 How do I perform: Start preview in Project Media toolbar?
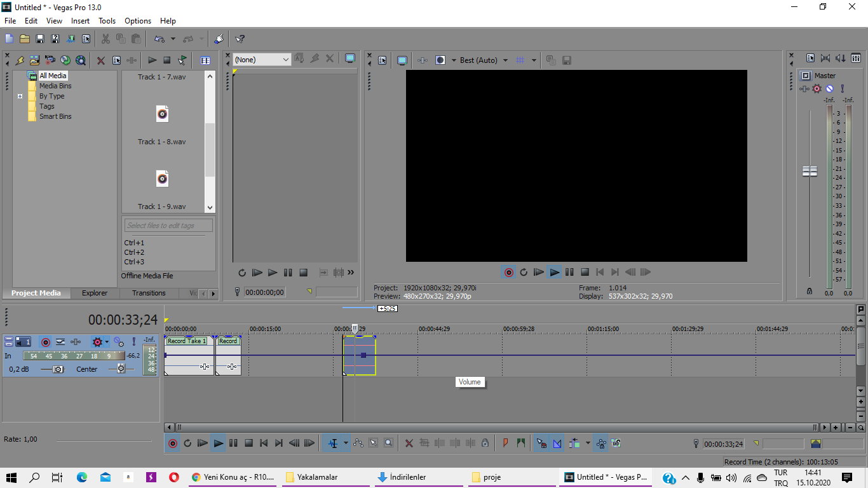coord(153,60)
